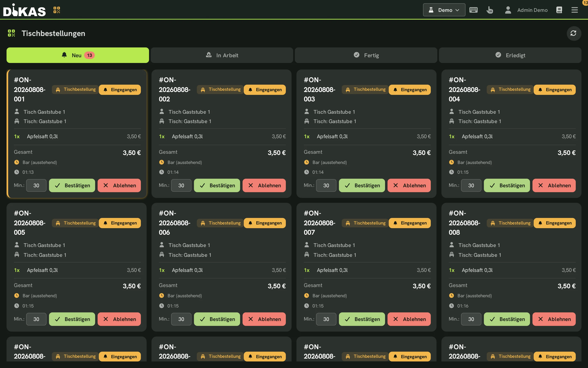Edit minutes field for order ON-20260808-003
The width and height of the screenshot is (588, 368).
pos(326,185)
